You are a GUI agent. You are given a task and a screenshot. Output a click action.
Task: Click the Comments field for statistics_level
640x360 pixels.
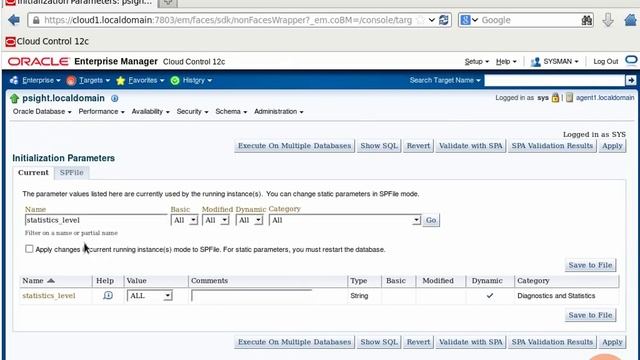pyautogui.click(x=251, y=296)
